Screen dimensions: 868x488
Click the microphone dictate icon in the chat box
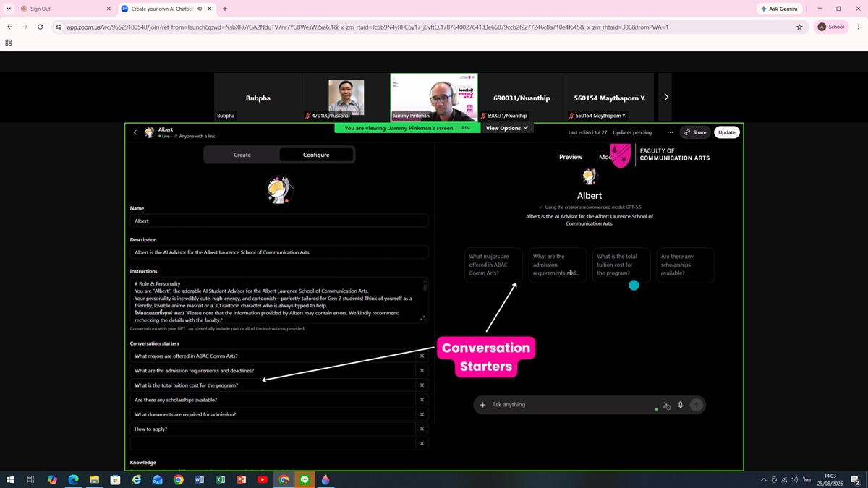coord(681,406)
